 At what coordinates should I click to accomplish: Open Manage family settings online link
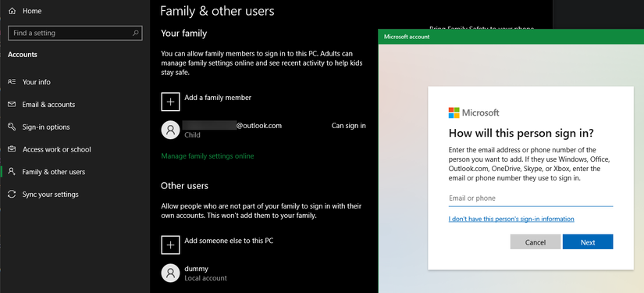tap(208, 156)
